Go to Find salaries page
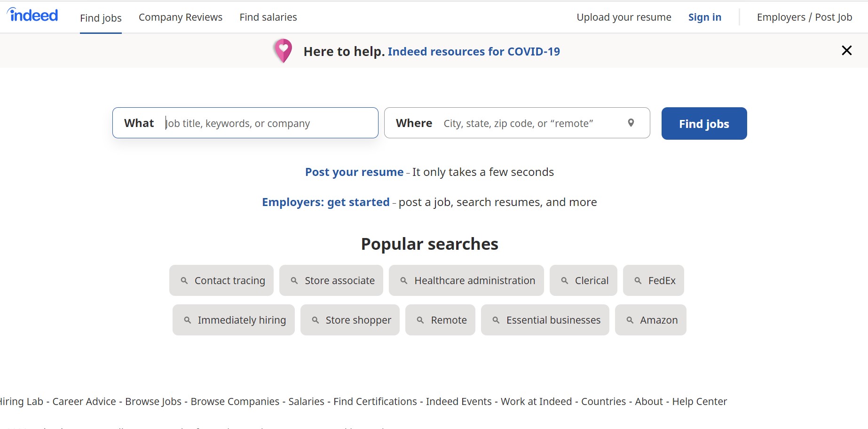Screen dimensions: 868x429 [268, 17]
